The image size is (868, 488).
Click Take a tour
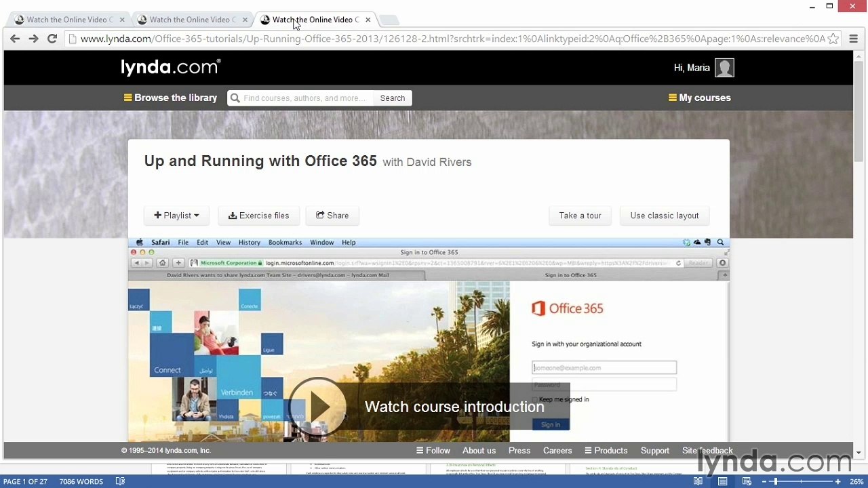click(580, 216)
